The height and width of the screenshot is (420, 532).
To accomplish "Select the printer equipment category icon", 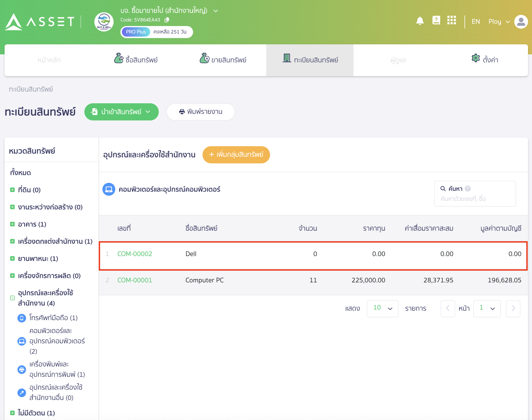I will click(22, 369).
